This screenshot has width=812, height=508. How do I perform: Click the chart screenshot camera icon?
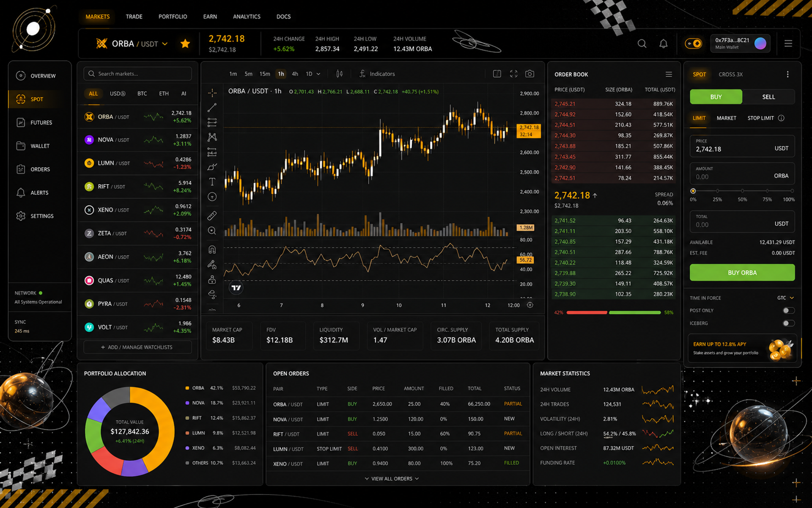tap(529, 74)
